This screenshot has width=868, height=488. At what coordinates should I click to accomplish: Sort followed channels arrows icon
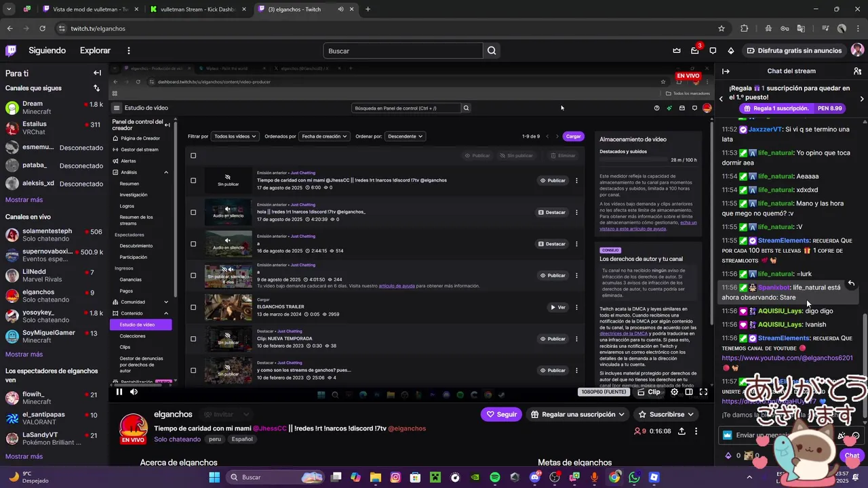click(96, 88)
